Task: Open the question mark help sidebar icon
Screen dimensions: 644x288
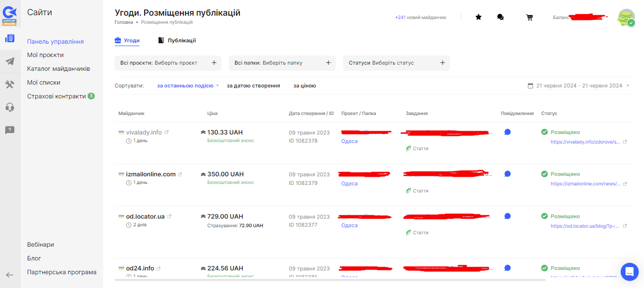Action: (10, 130)
